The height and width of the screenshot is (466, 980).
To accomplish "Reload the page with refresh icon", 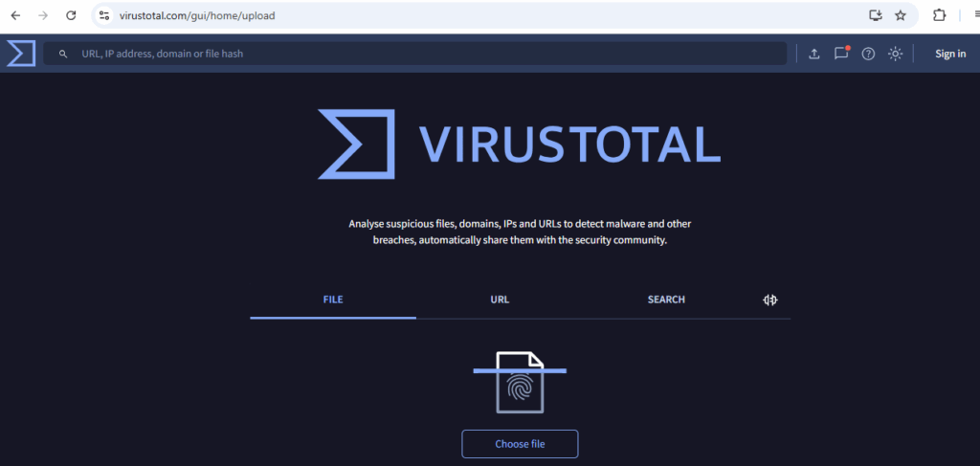I will [71, 15].
